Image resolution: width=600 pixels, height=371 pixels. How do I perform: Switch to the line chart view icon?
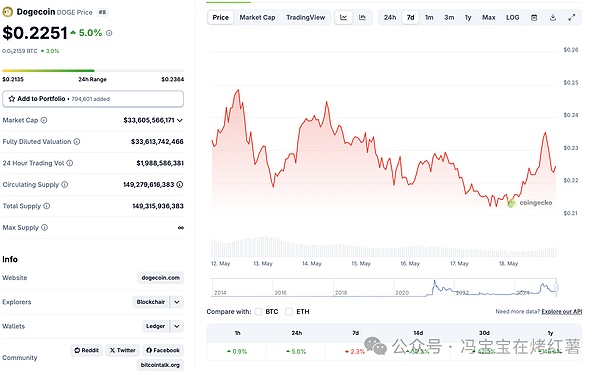344,18
